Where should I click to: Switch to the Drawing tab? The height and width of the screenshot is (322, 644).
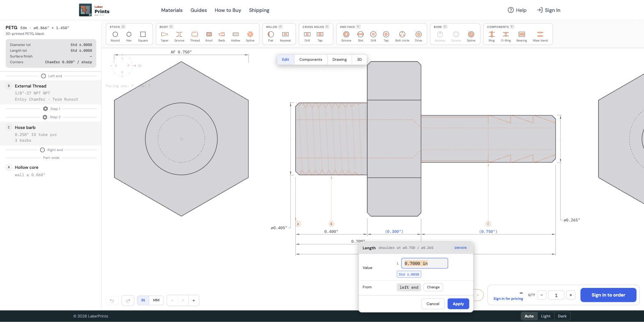340,60
